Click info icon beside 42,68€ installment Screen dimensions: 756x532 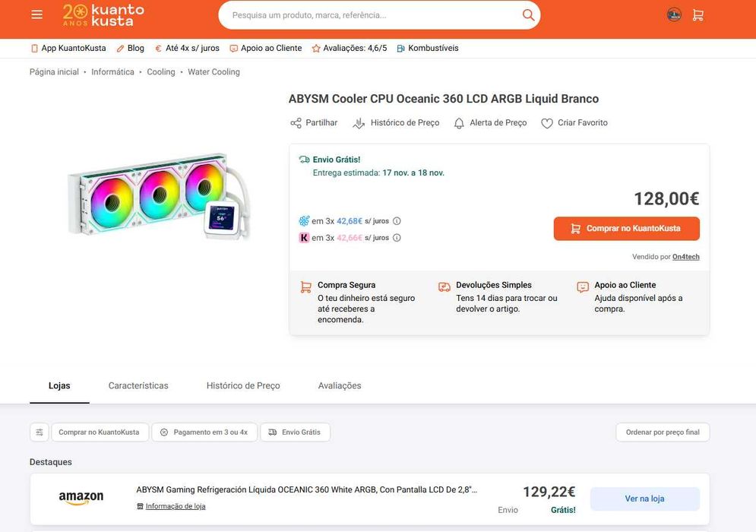(x=397, y=221)
